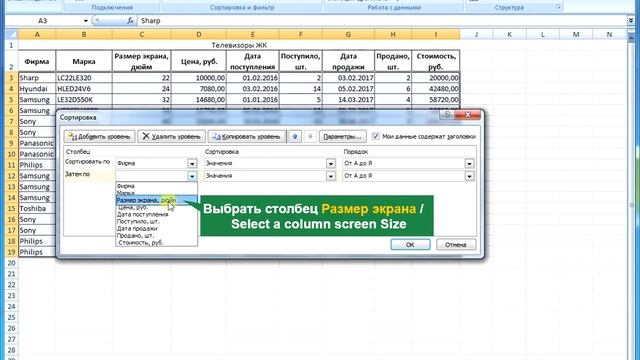Close the Сортировка dialog

[x=468, y=115]
